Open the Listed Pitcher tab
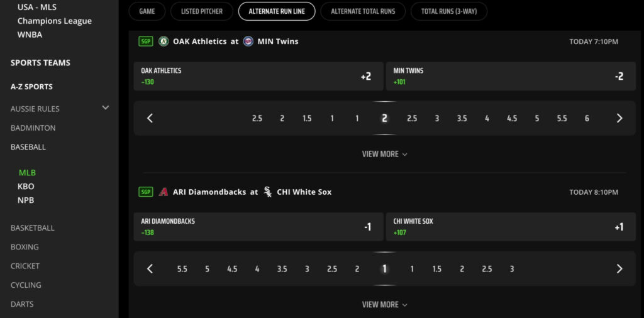 pos(202,11)
